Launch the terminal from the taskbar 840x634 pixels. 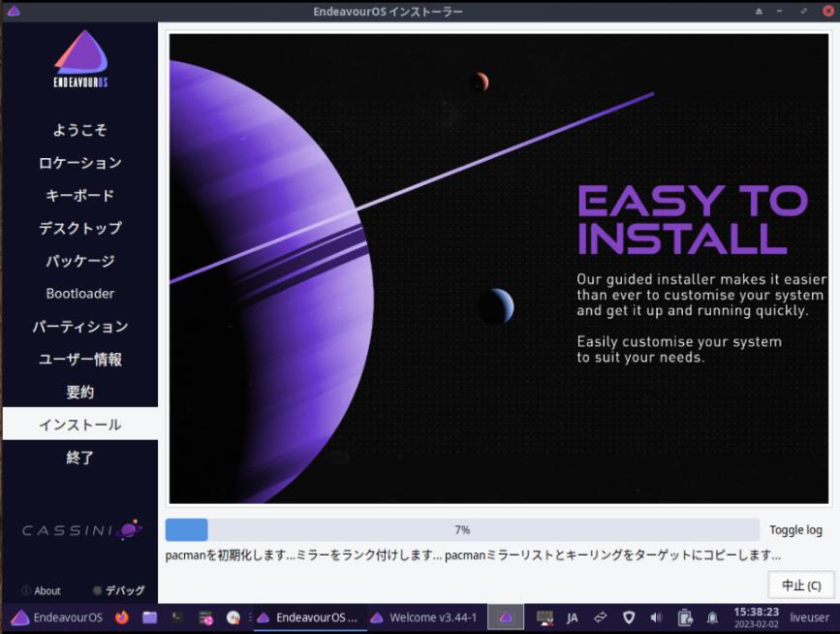click(x=177, y=618)
